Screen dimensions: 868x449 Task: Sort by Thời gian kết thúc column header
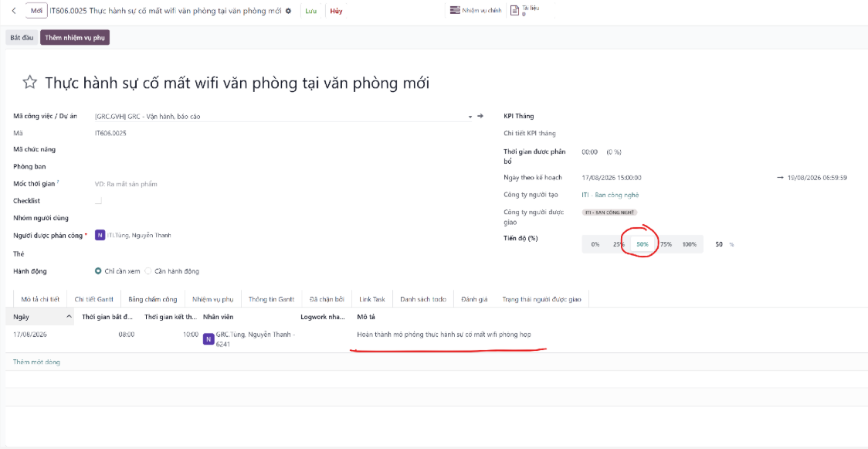click(x=170, y=317)
